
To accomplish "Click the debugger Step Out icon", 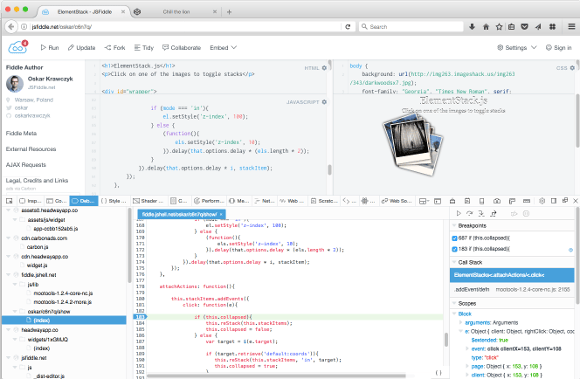I will [x=493, y=213].
